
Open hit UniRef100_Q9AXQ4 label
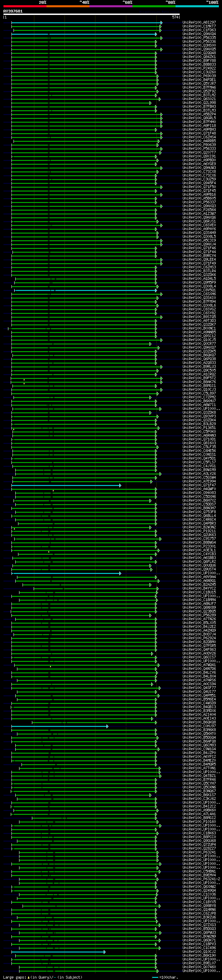coord(199,34)
